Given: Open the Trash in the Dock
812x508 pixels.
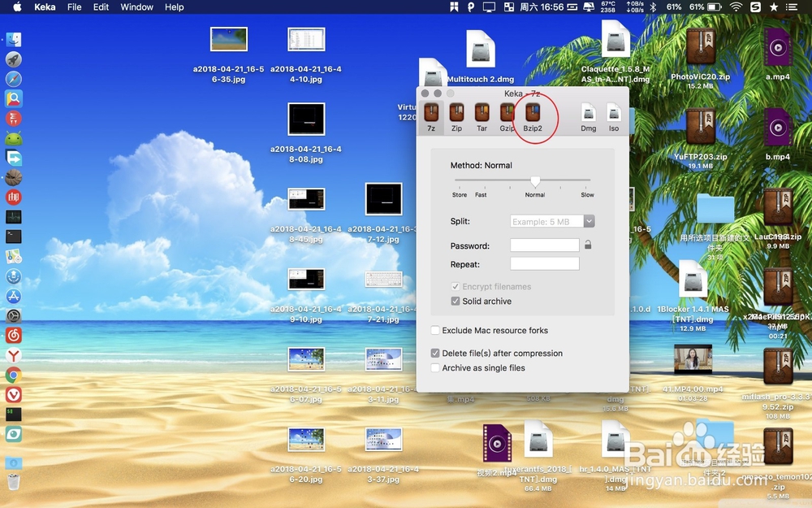Looking at the screenshot, I should 14,481.
